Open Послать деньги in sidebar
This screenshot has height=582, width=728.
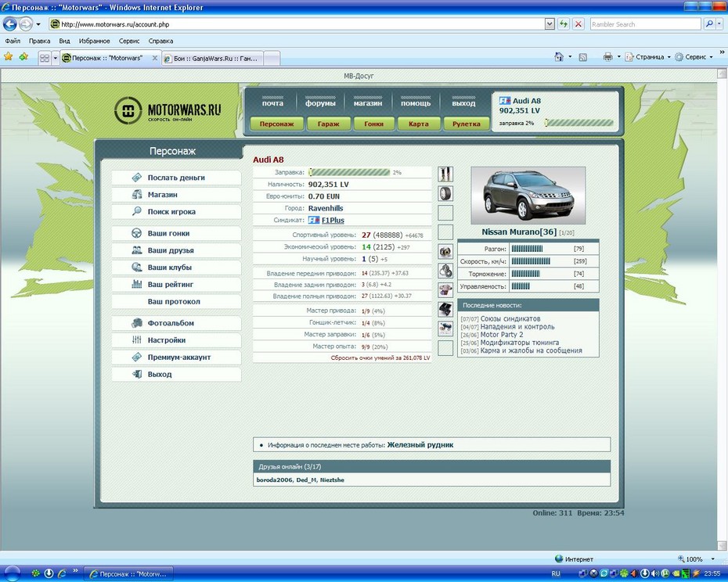click(176, 178)
